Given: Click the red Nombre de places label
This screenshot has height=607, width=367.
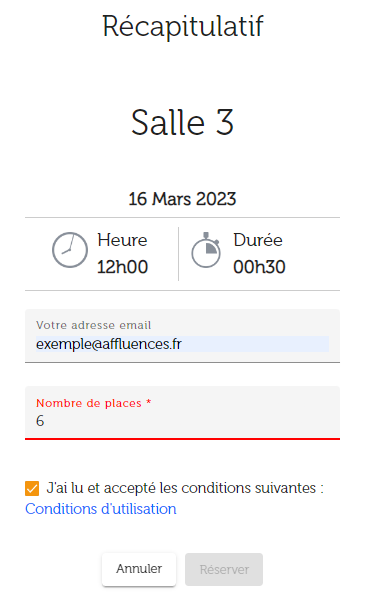Looking at the screenshot, I should point(89,403).
